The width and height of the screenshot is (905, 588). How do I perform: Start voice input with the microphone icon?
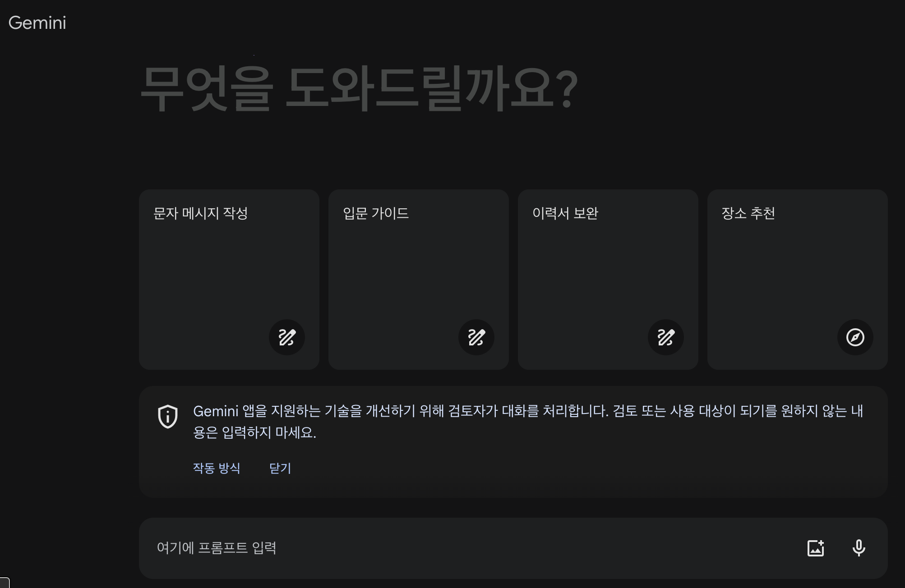tap(859, 548)
